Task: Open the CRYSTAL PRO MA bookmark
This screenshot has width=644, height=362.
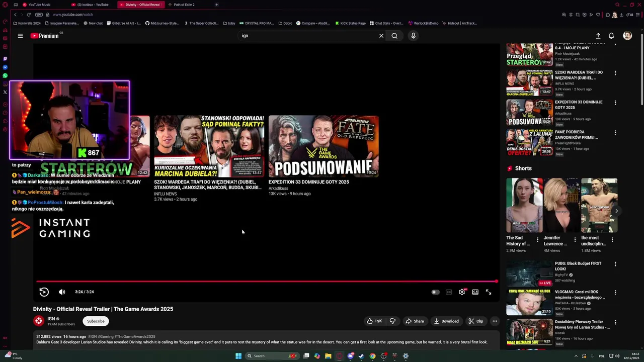Action: (257, 23)
